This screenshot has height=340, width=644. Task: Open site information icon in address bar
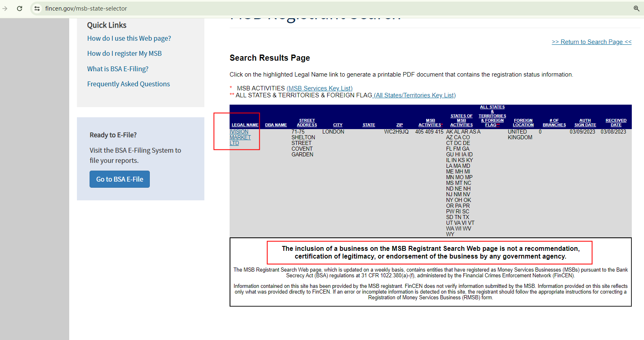pos(37,8)
